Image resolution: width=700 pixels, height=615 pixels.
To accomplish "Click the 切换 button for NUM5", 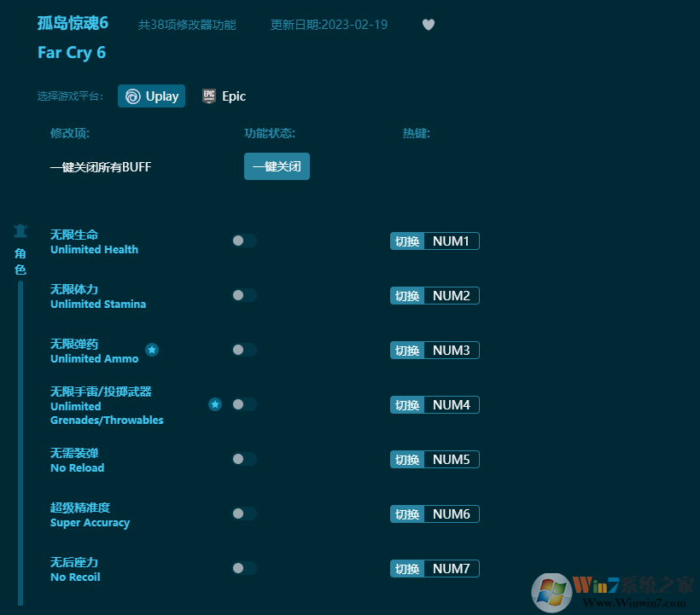I will click(x=407, y=460).
